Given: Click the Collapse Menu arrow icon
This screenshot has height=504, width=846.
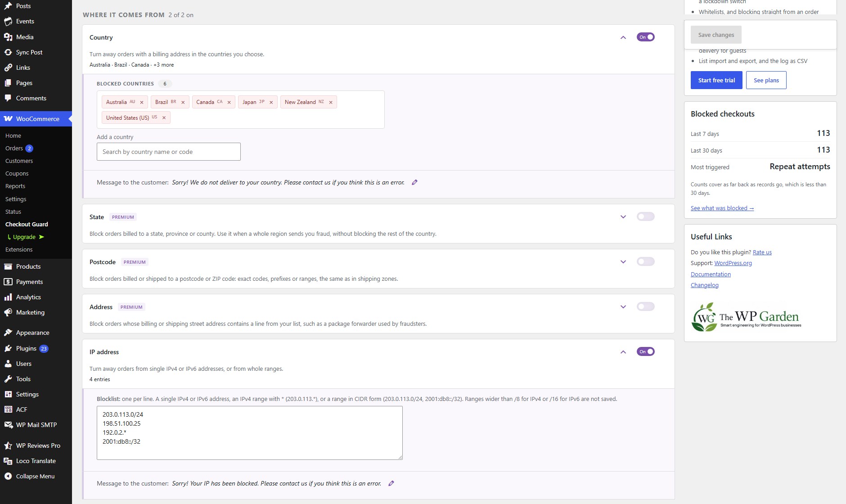Looking at the screenshot, I should [8, 476].
